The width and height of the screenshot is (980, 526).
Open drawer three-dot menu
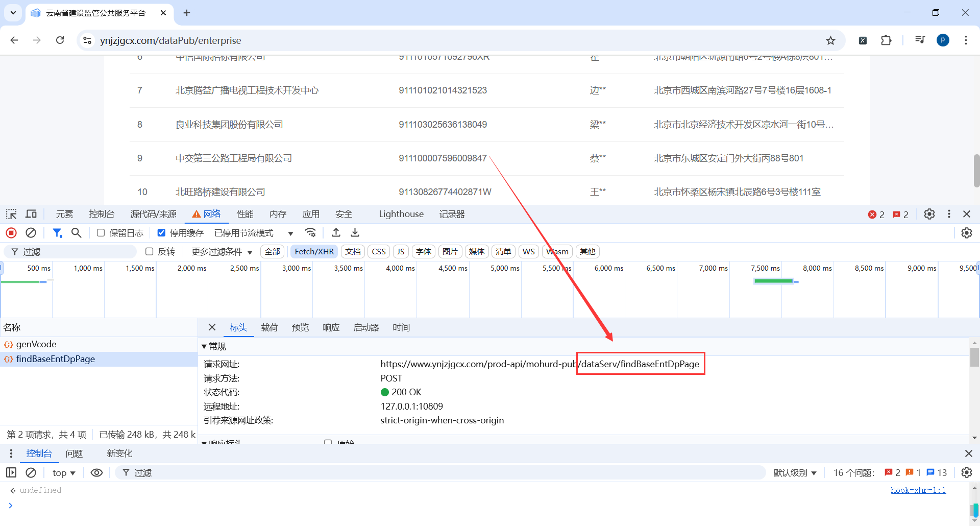[x=11, y=453]
